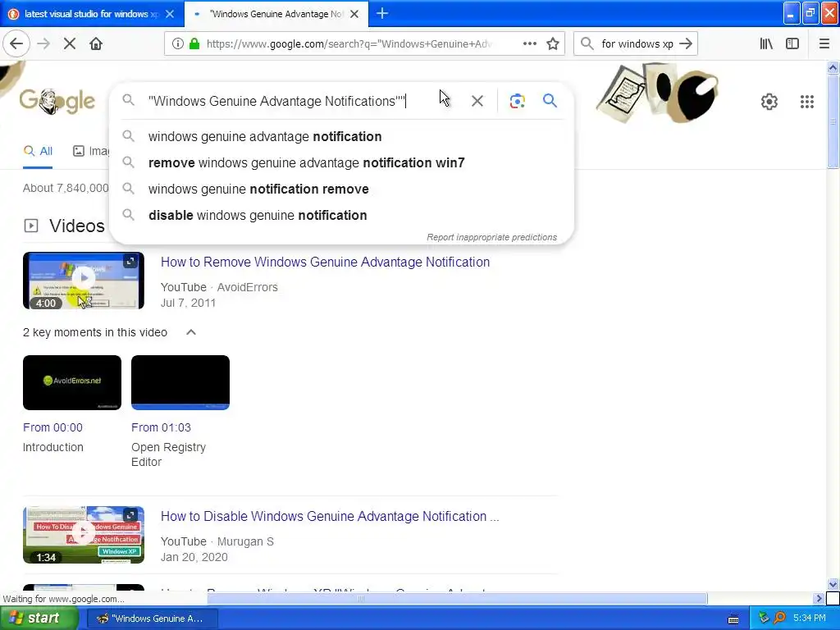Image resolution: width=840 pixels, height=630 pixels.
Task: Click the Videos section icon
Action: (31, 226)
